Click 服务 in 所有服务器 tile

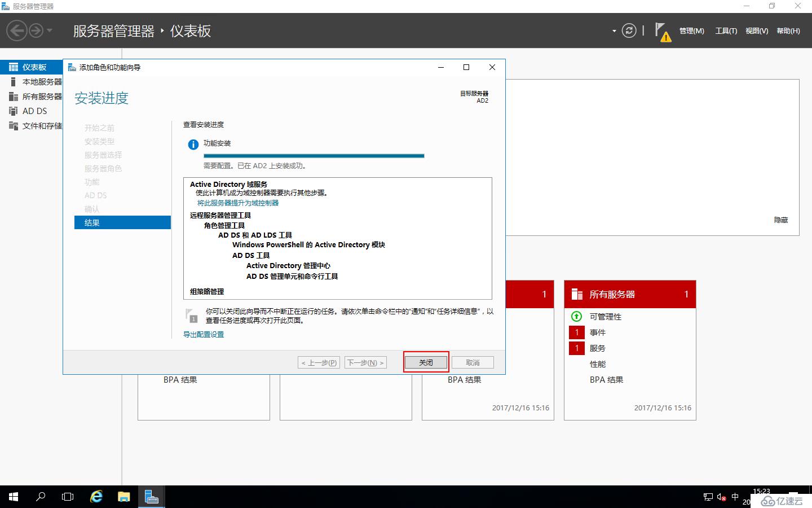click(598, 348)
